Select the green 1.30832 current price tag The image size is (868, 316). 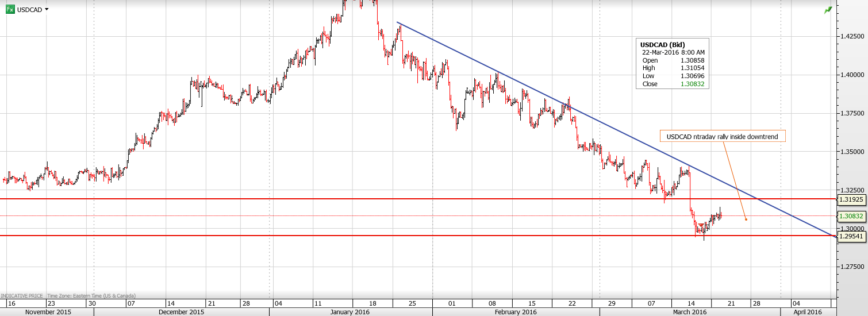852,216
